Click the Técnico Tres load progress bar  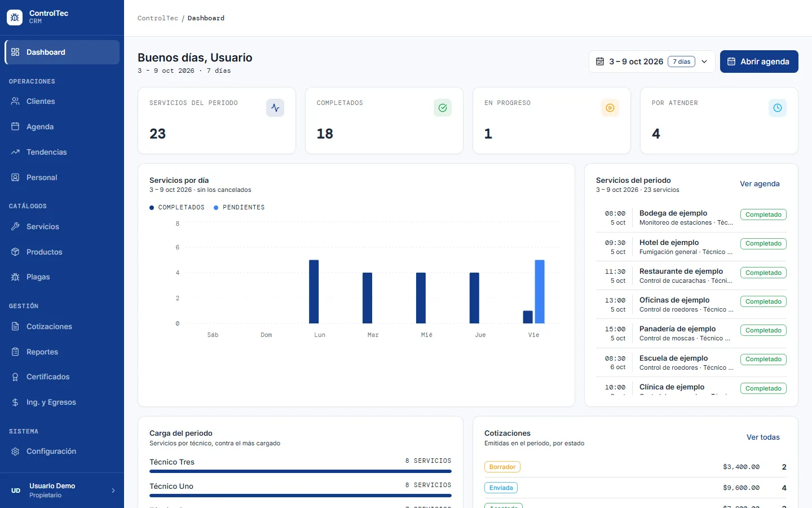[x=301, y=471]
